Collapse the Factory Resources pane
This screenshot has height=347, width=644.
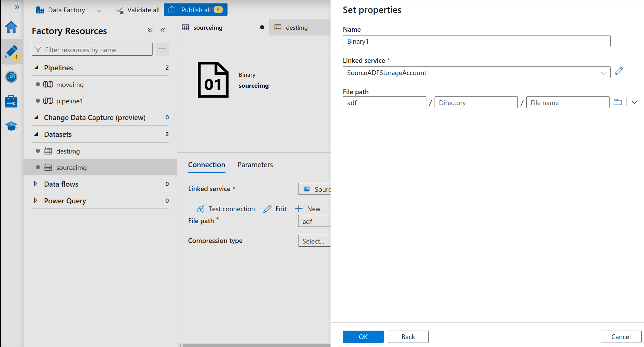tap(163, 30)
